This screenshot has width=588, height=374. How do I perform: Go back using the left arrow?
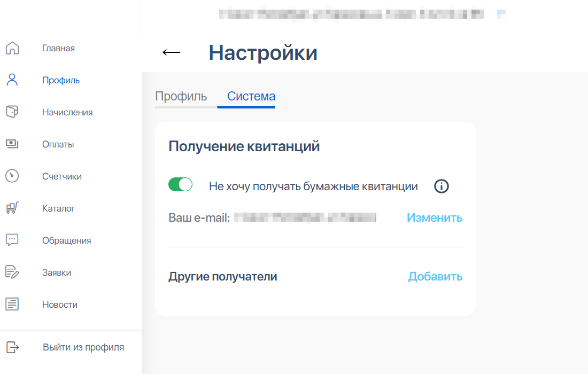(x=171, y=52)
